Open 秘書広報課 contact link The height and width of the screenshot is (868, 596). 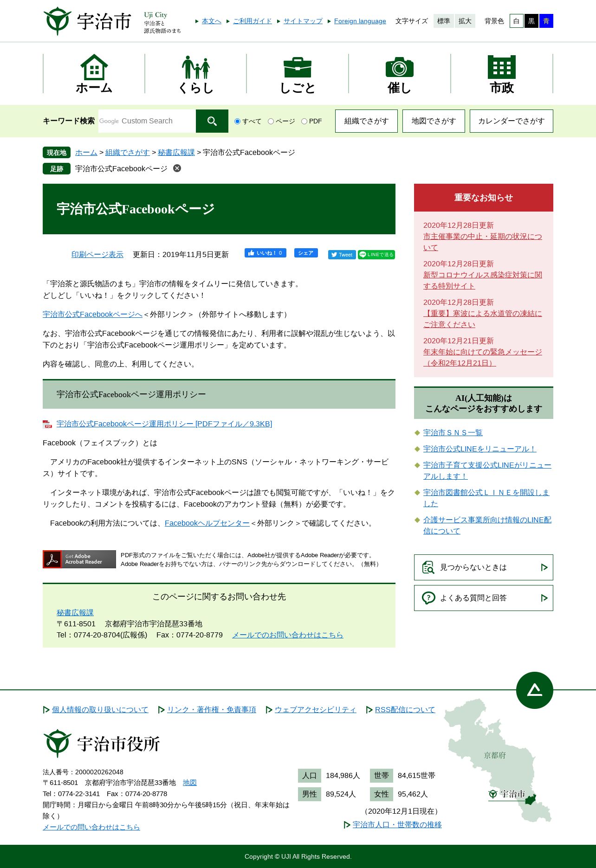(x=75, y=612)
